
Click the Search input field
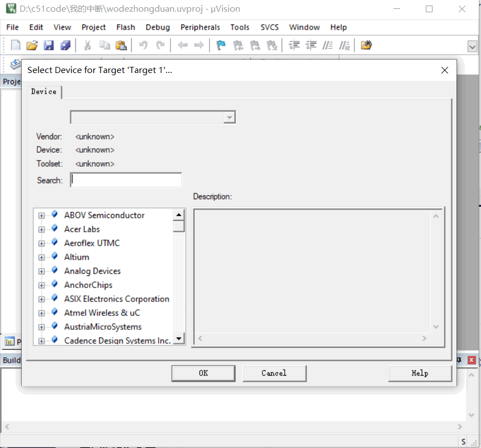point(126,180)
